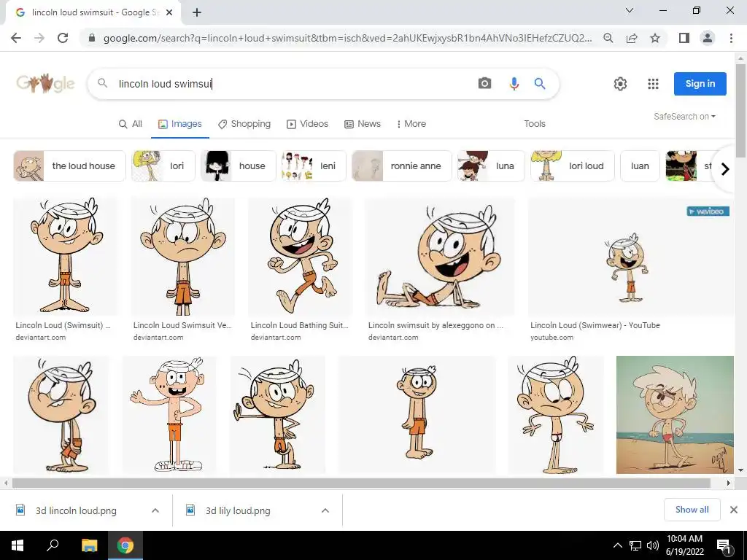Show hidden tray icons
Image resolution: width=747 pixels, height=560 pixels.
click(617, 545)
